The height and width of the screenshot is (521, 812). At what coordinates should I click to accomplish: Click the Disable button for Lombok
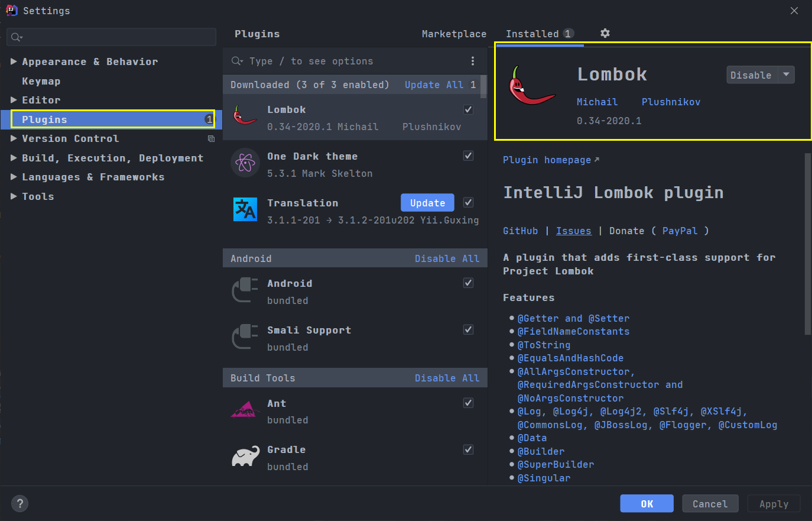click(x=751, y=75)
